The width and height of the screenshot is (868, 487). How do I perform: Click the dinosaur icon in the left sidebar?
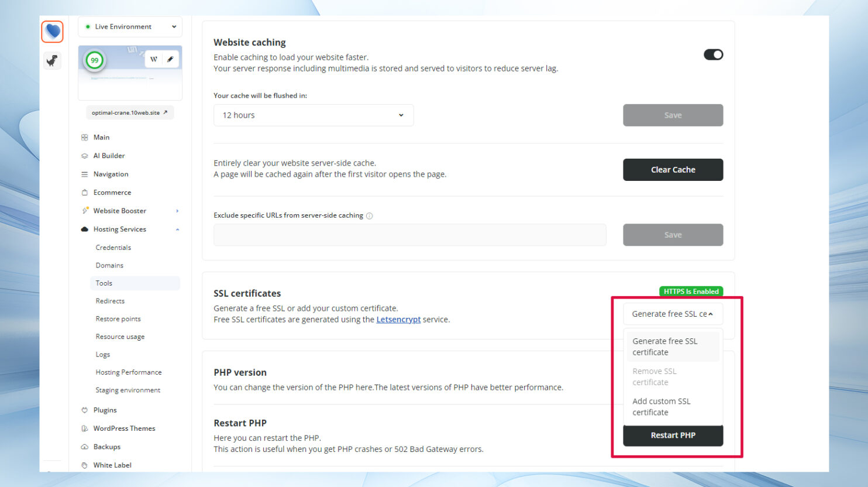coord(52,61)
